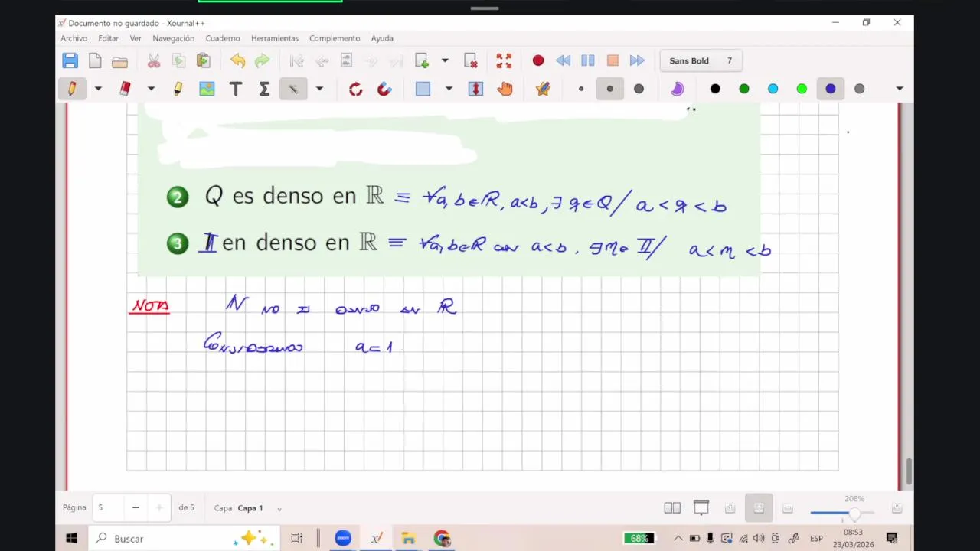Insert a new page after the current one
Image resolution: width=980 pixels, height=551 pixels.
(422, 60)
